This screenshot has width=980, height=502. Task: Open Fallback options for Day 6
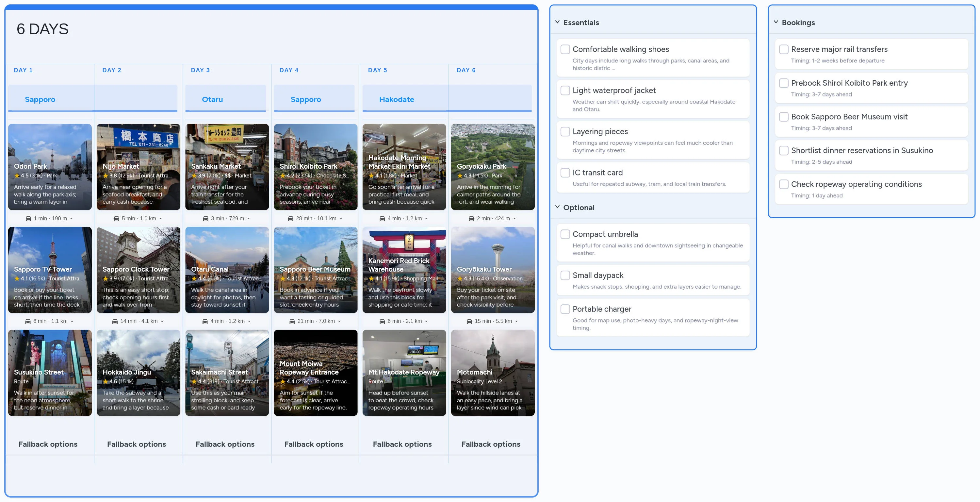(x=490, y=444)
